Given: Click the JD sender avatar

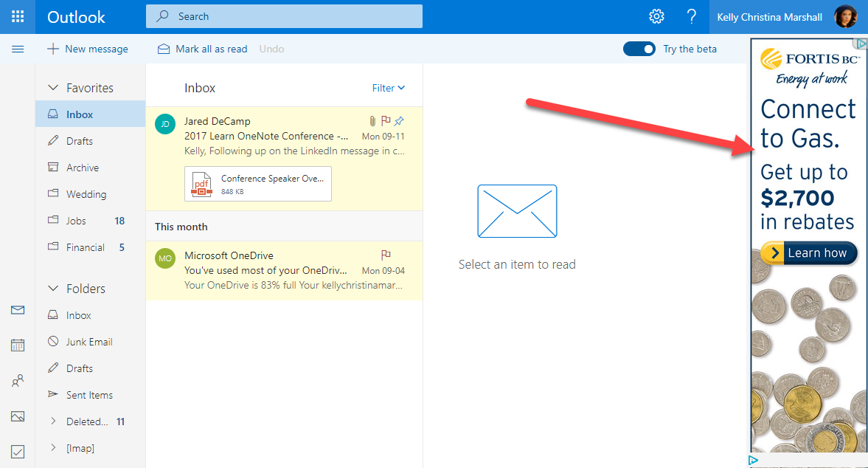Looking at the screenshot, I should 165,124.
